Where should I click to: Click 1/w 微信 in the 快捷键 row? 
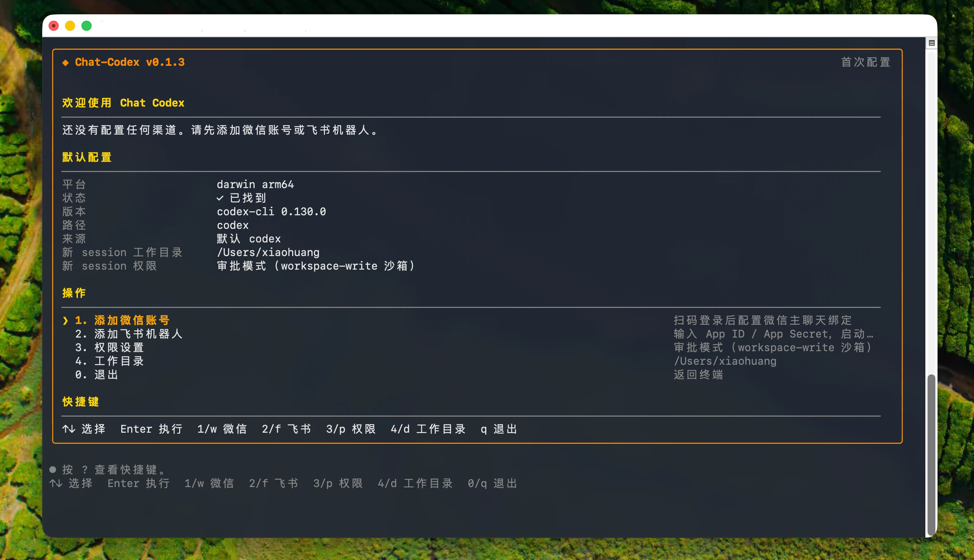click(x=222, y=429)
